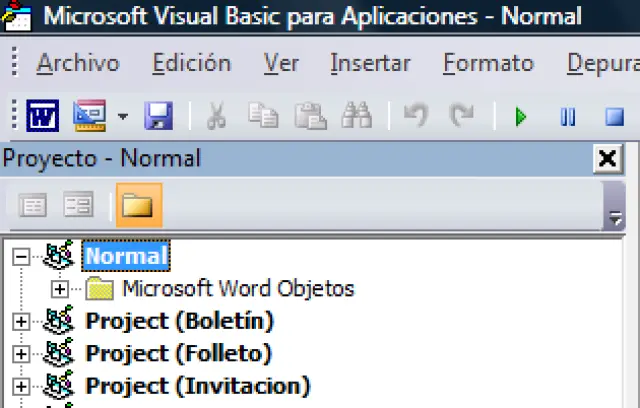Click the View Code button in the Project panel
The width and height of the screenshot is (640, 408).
(x=33, y=206)
